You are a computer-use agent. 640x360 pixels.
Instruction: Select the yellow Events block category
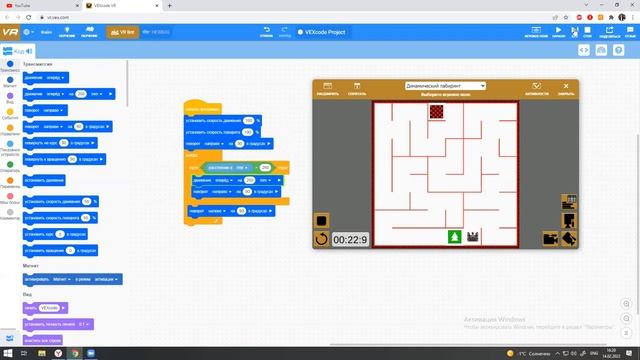pos(10,114)
